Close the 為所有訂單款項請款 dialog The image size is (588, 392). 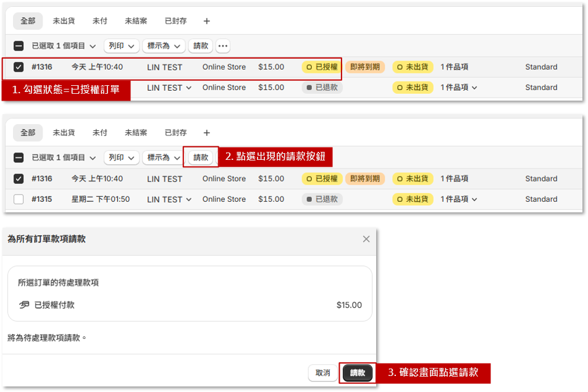coord(366,239)
